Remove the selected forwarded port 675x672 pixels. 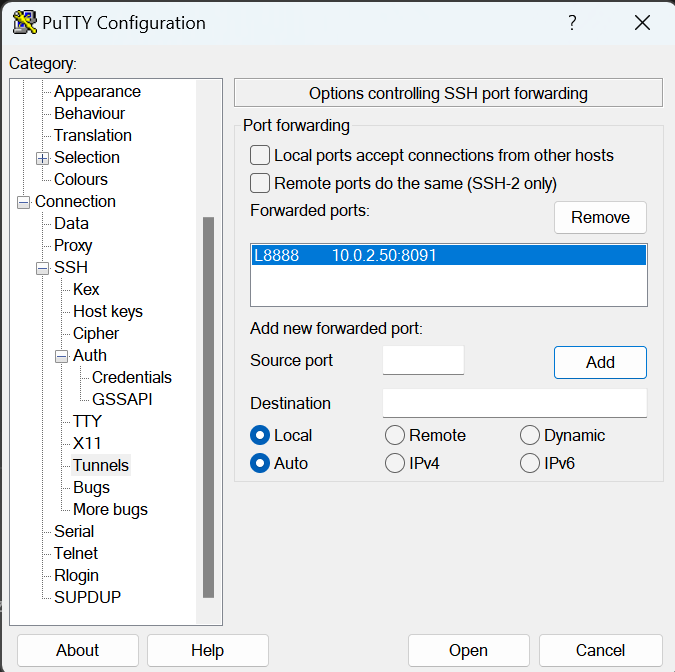[600, 217]
